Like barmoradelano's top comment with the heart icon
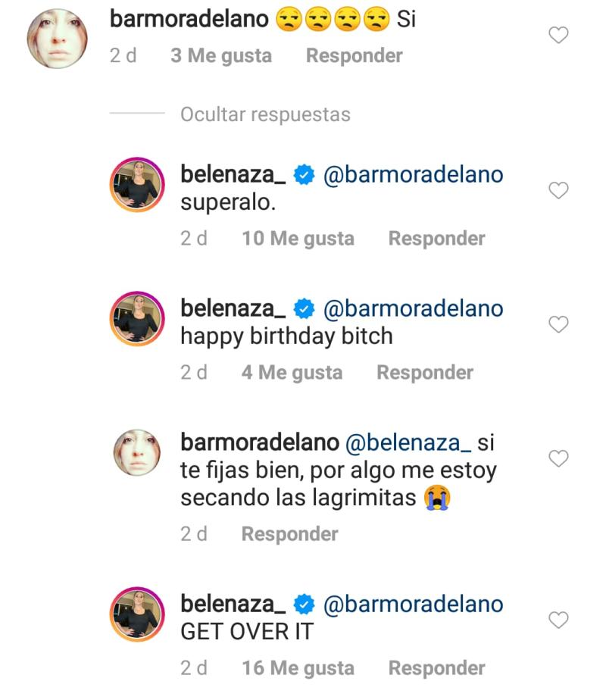606x700 pixels. [x=558, y=36]
